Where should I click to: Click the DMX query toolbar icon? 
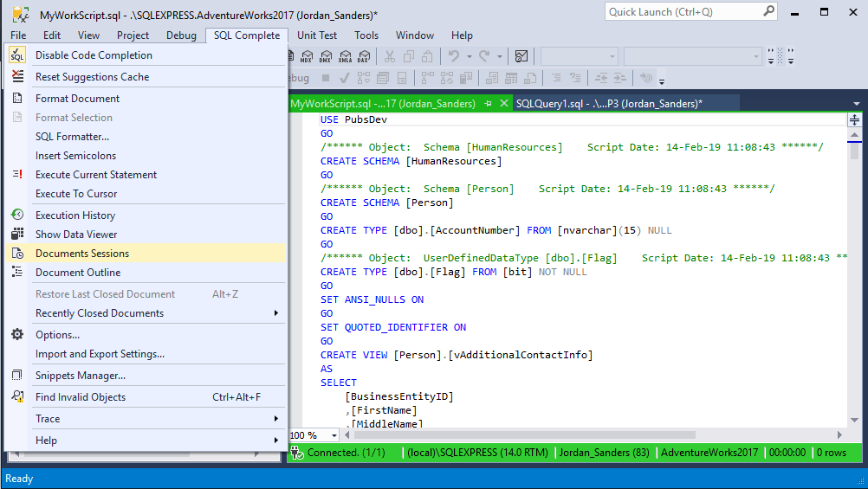[x=326, y=56]
